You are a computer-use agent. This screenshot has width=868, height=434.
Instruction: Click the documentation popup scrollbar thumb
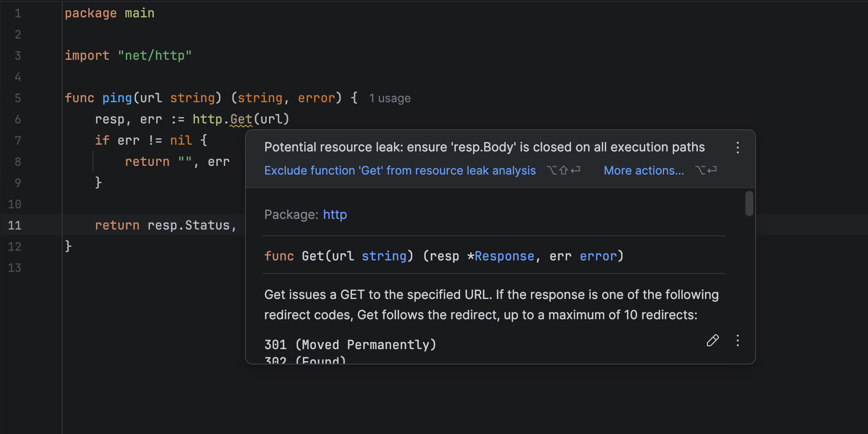pyautogui.click(x=749, y=203)
